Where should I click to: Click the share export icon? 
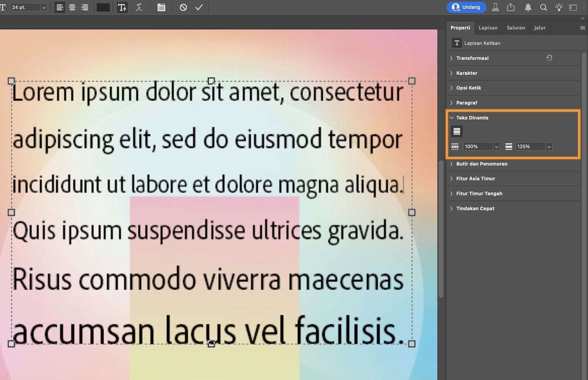coord(511,7)
